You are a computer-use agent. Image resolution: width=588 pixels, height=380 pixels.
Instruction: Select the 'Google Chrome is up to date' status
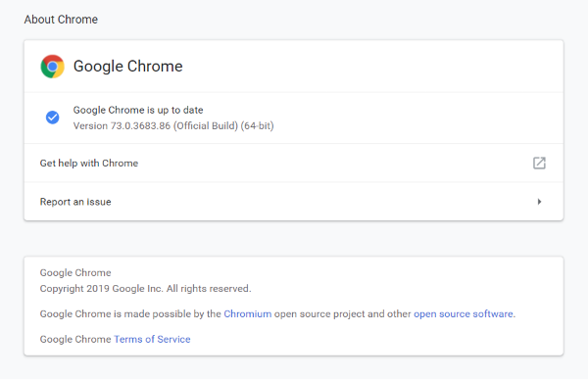pos(138,110)
